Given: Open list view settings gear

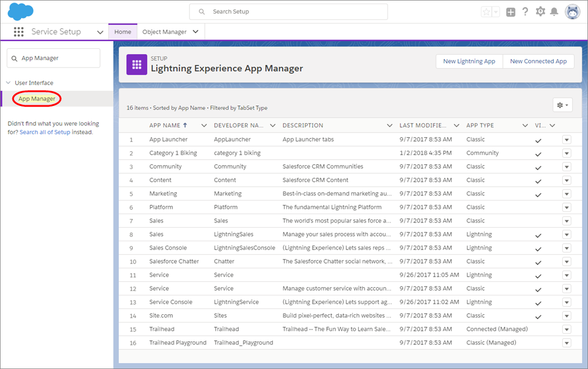Looking at the screenshot, I should tap(563, 105).
